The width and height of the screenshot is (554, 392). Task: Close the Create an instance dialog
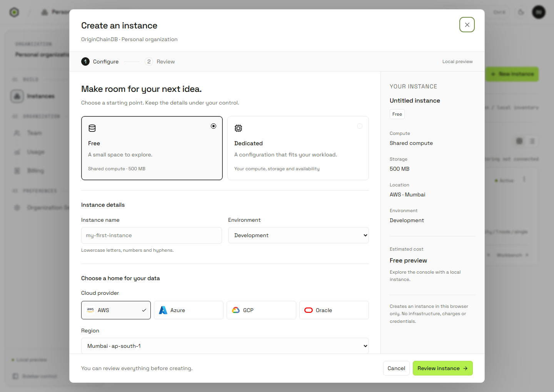click(467, 25)
